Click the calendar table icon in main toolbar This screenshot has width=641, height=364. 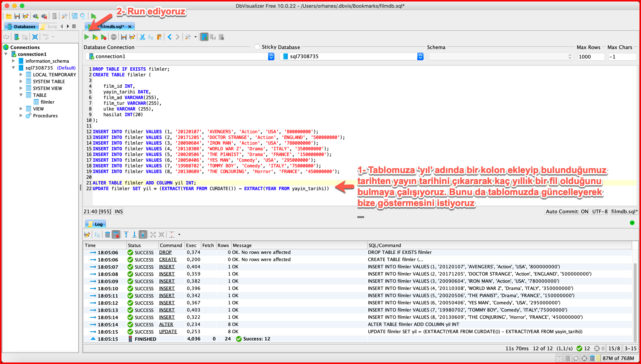(x=75, y=16)
